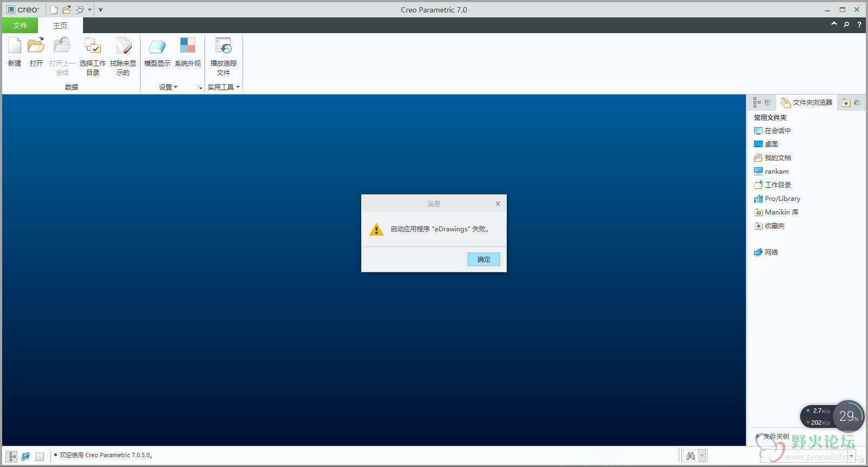The image size is (868, 467).
Task: Open the 工作目录 working directory folder
Action: pos(773,185)
